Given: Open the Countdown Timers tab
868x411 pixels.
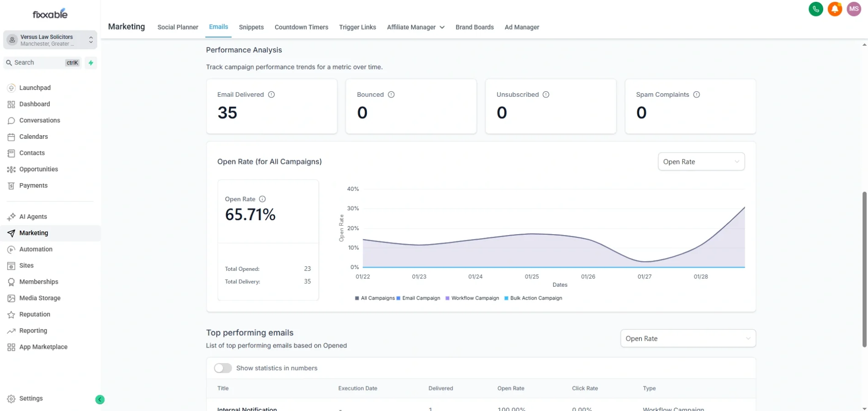Looking at the screenshot, I should click(301, 27).
